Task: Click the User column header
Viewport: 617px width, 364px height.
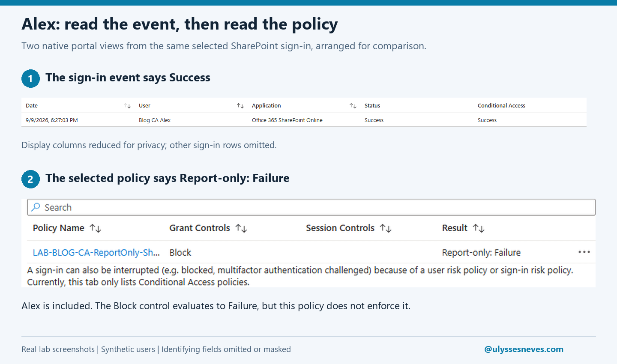Action: (144, 106)
